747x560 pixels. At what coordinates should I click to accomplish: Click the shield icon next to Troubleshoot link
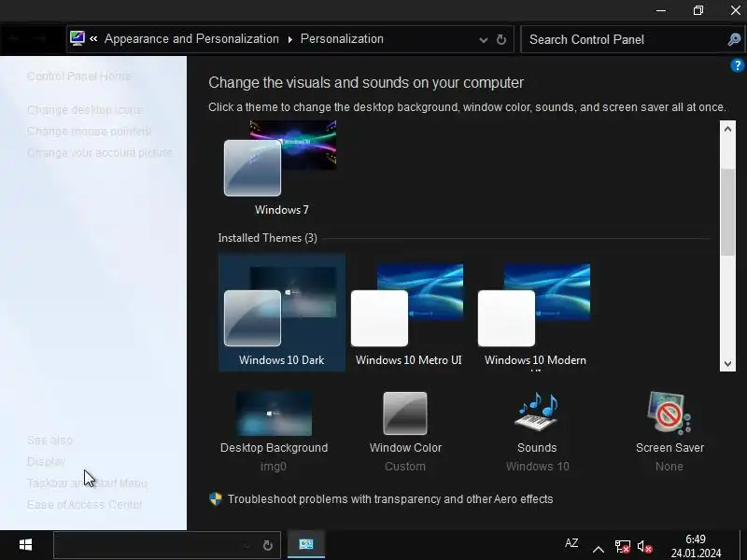click(x=216, y=498)
